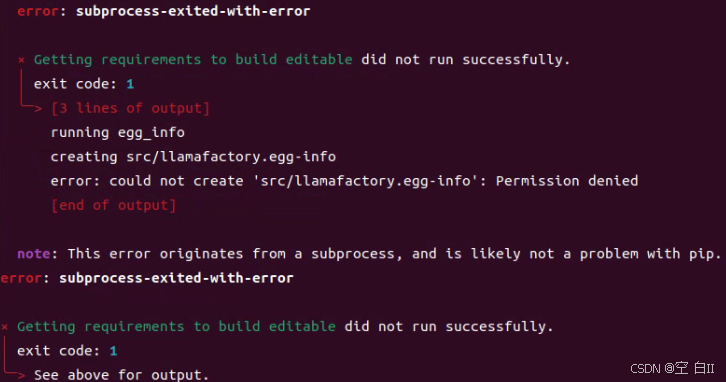The height and width of the screenshot is (382, 726).
Task: Click the first exit code number 1
Action: click(130, 84)
